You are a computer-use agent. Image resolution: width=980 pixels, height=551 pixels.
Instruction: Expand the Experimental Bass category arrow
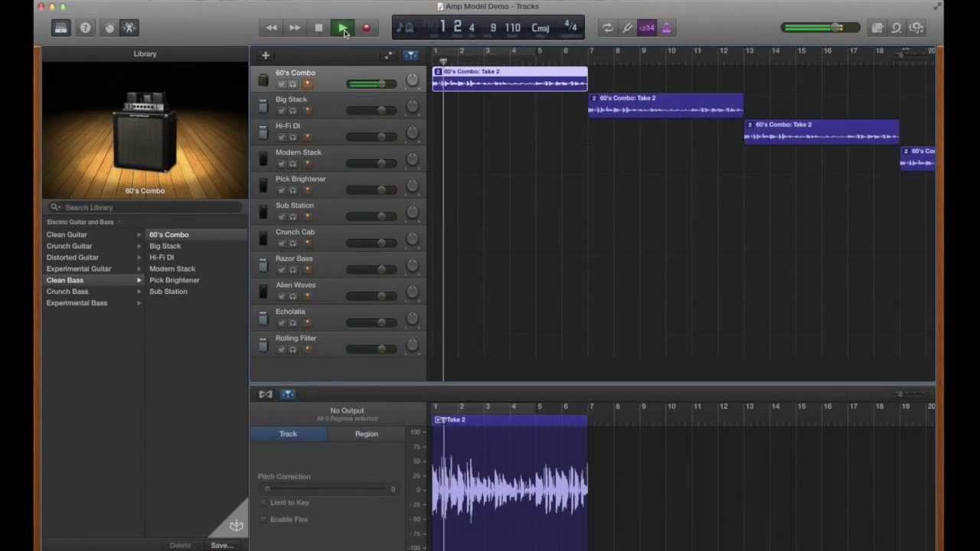tap(139, 303)
